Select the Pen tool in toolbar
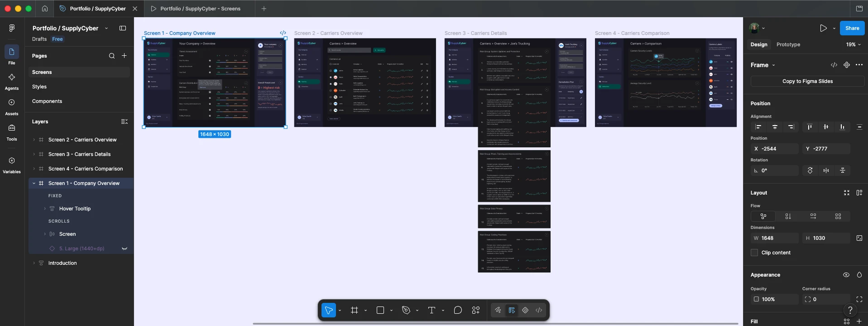The height and width of the screenshot is (326, 868). coord(406,310)
